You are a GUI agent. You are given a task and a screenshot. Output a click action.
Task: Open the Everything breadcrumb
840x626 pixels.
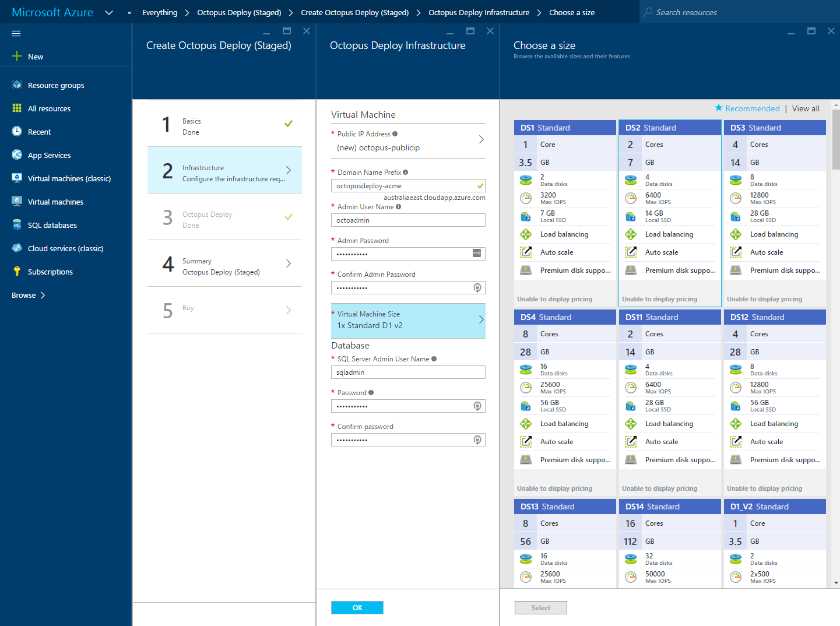(x=159, y=12)
